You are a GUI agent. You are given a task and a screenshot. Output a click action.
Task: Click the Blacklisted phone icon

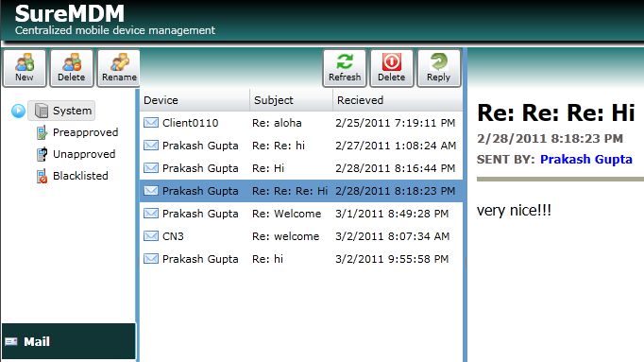42,177
